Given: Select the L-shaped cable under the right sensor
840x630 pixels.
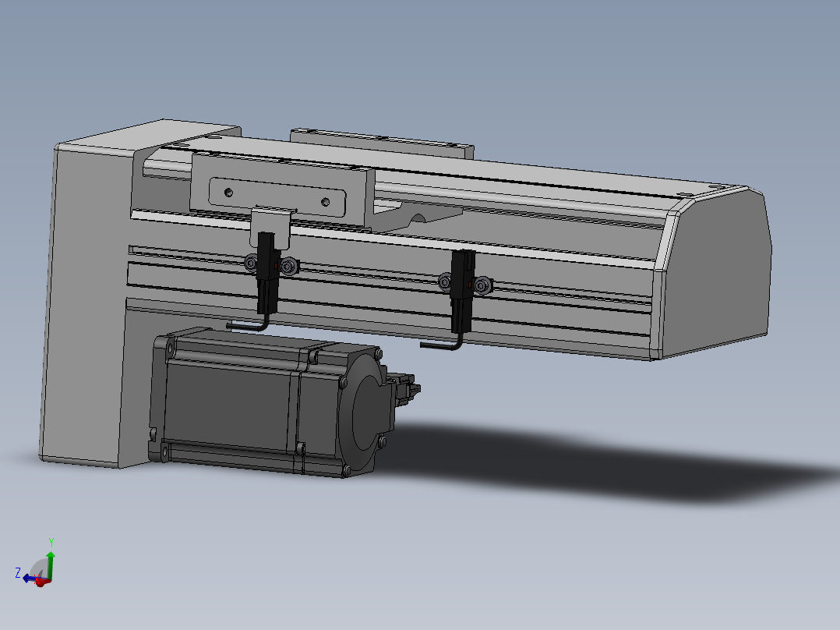Looking at the screenshot, I should (443, 342).
